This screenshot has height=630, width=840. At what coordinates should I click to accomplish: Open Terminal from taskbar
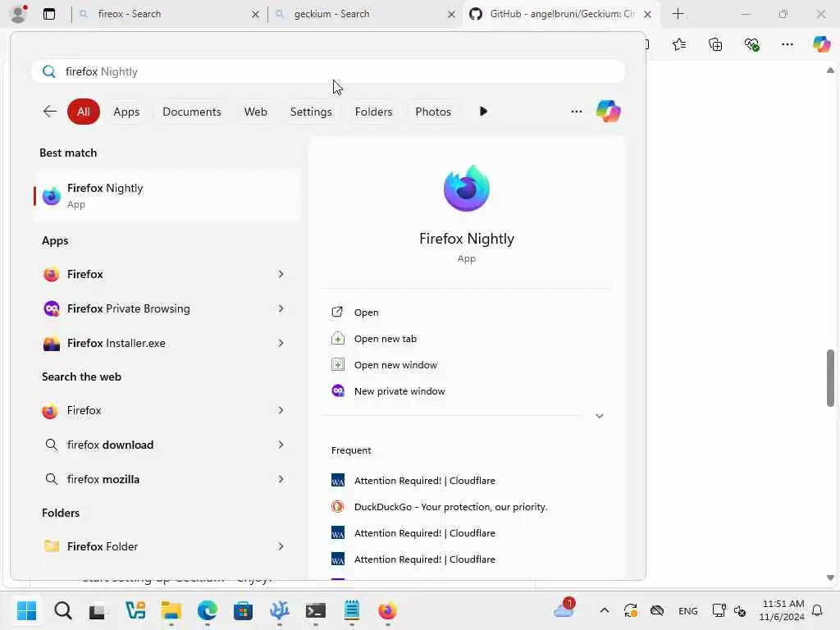(x=316, y=610)
